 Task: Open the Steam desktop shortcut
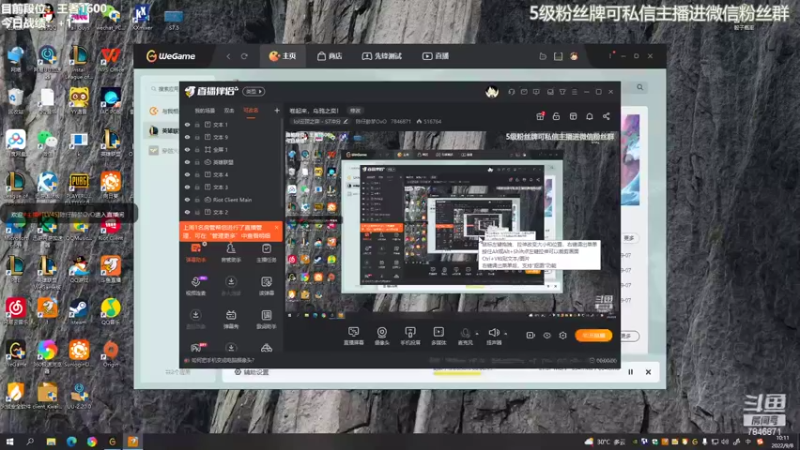(79, 311)
